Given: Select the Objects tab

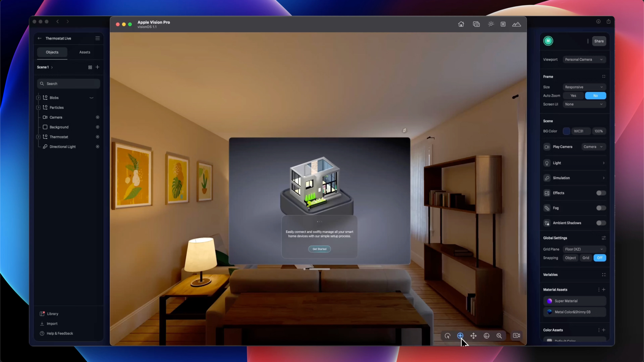Looking at the screenshot, I should [52, 52].
